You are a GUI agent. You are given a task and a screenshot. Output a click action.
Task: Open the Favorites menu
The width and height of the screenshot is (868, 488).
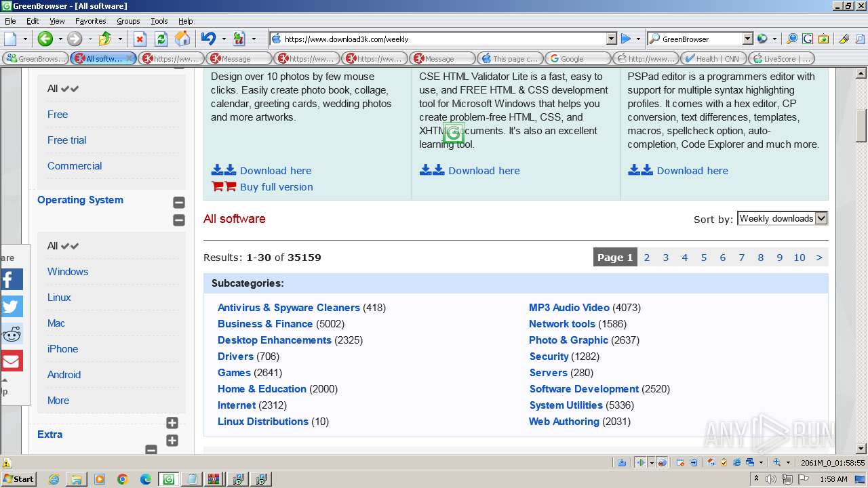(x=90, y=21)
